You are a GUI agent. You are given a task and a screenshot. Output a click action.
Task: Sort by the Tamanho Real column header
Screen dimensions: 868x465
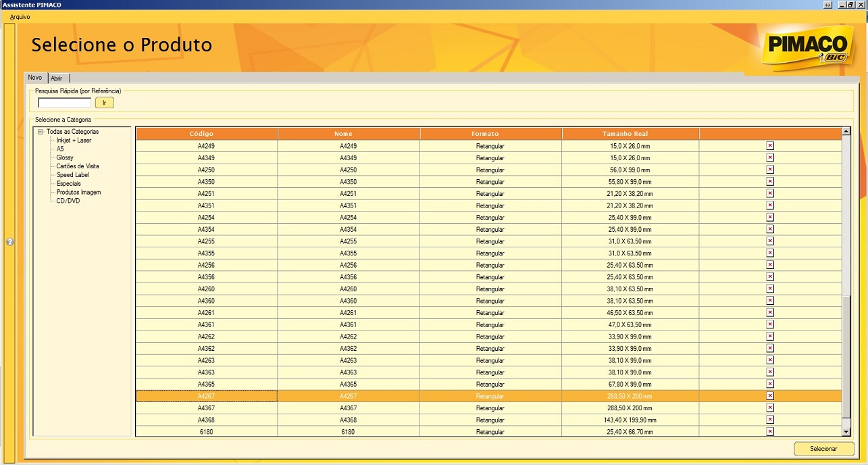point(630,134)
